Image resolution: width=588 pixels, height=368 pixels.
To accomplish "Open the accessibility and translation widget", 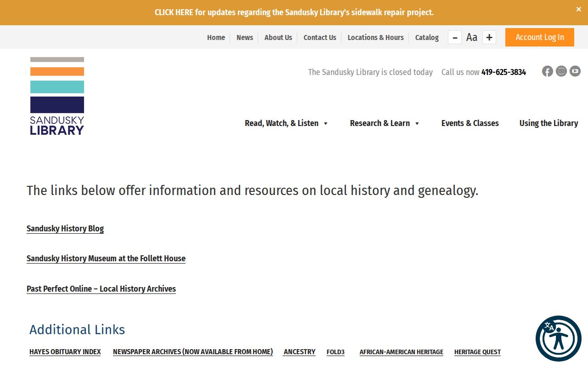I will click(559, 339).
